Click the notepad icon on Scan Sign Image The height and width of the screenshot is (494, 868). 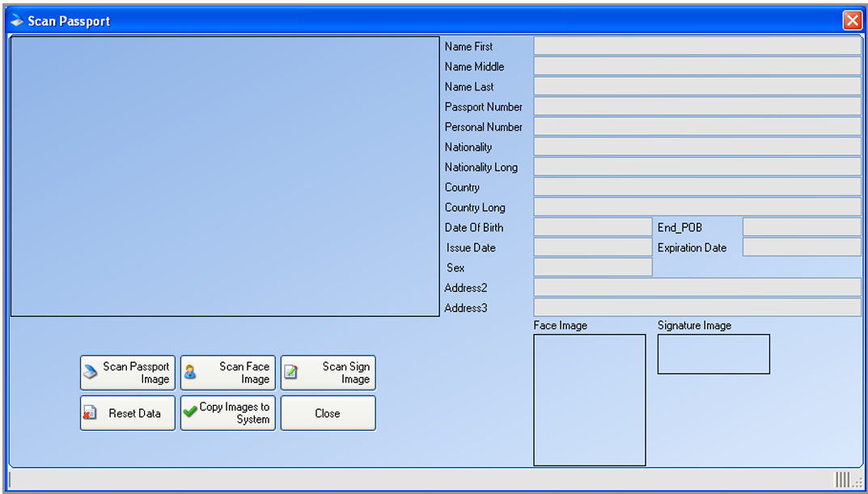[x=290, y=373]
